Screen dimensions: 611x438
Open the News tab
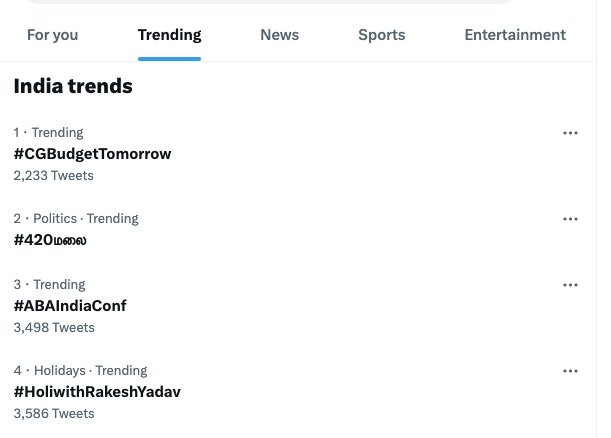(279, 35)
